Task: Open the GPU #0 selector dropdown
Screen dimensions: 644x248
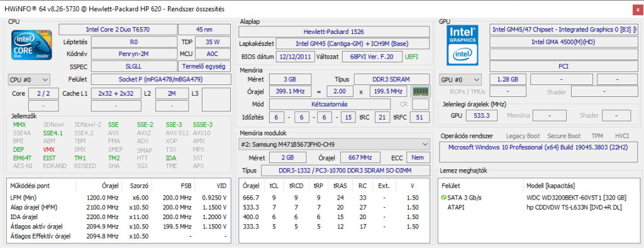Action: point(460,79)
